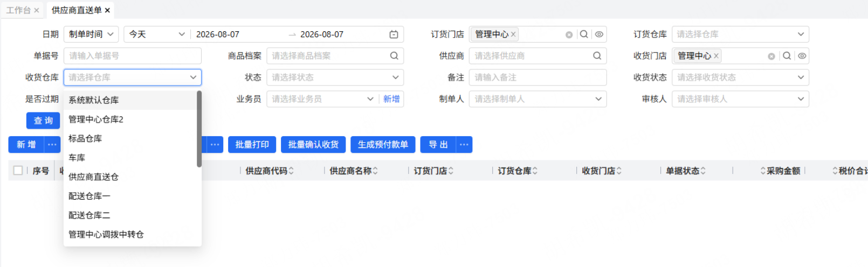Choose 车库 option
868x267 pixels.
pyautogui.click(x=130, y=158)
